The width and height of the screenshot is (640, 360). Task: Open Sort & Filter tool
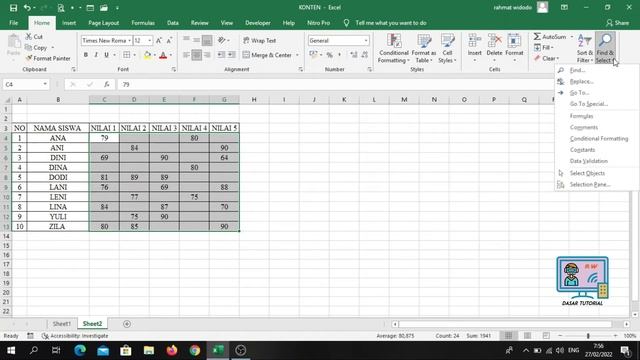tap(585, 49)
